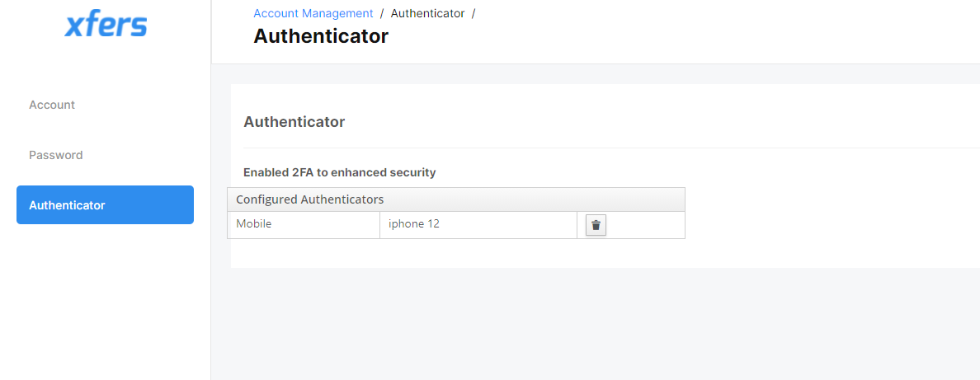Viewport: 980px width, 380px height.
Task: Click the large Authenticator page title
Action: coord(321,36)
